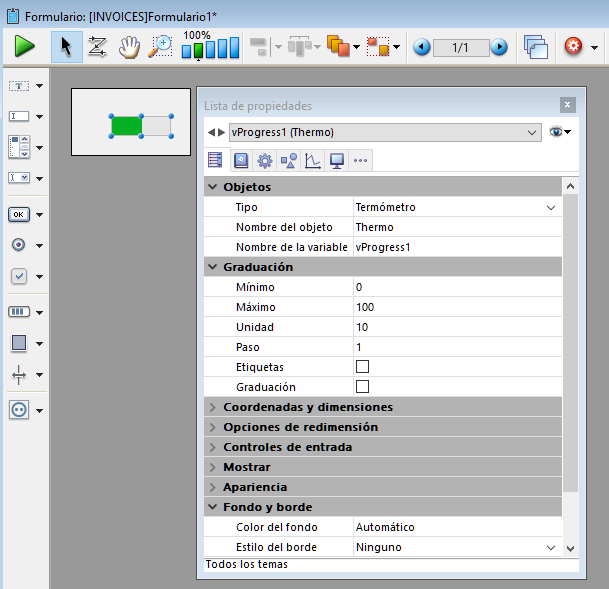The width and height of the screenshot is (609, 589).
Task: Click the Máximo value field
Action: (450, 307)
